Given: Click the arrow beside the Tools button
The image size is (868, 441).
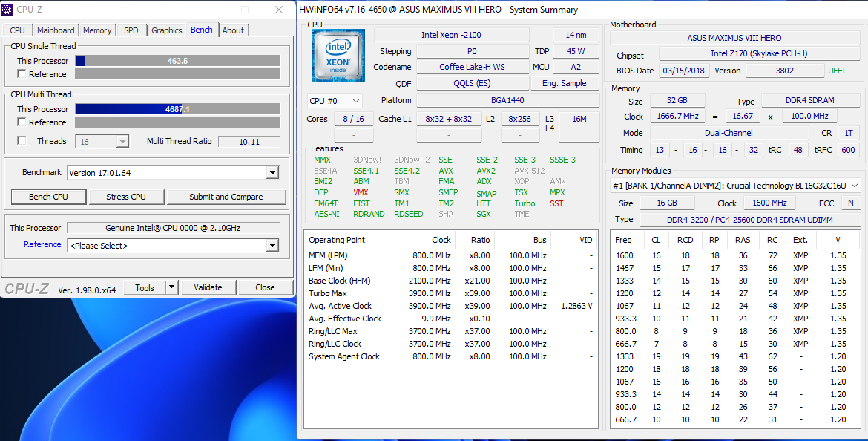Looking at the screenshot, I should click(171, 287).
